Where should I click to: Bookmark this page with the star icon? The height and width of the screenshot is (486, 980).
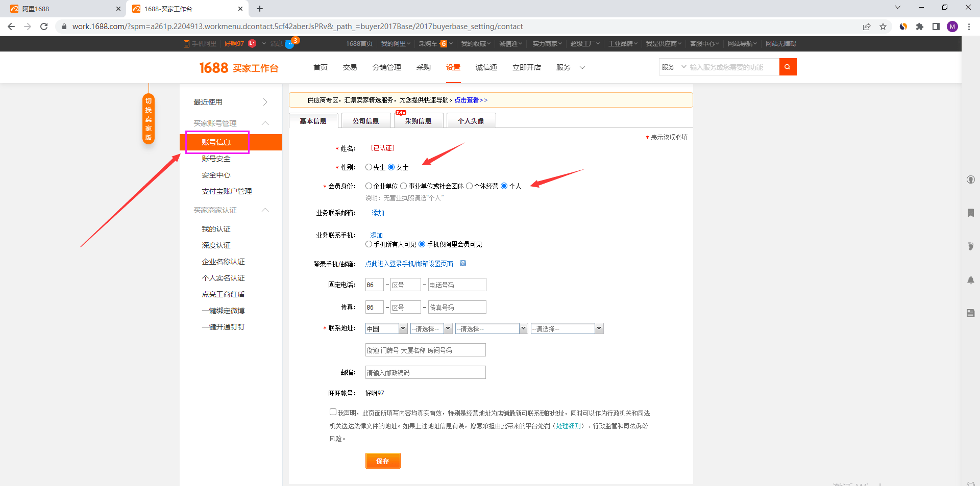(883, 27)
